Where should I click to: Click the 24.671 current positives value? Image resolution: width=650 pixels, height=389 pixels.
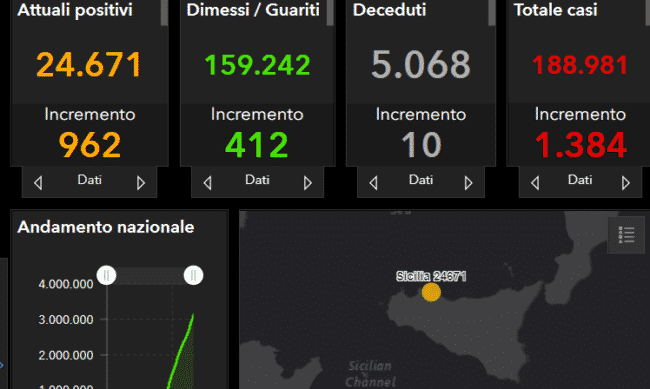[89, 65]
